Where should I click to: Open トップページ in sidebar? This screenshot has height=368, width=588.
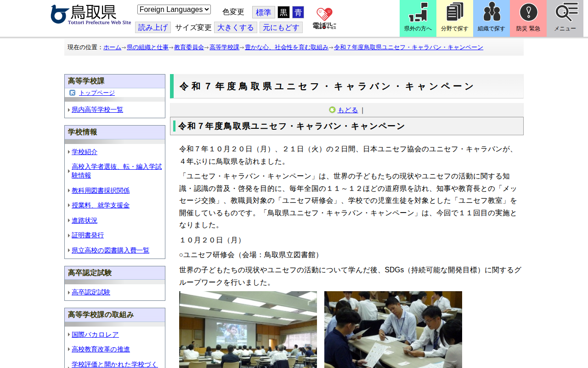click(x=97, y=93)
